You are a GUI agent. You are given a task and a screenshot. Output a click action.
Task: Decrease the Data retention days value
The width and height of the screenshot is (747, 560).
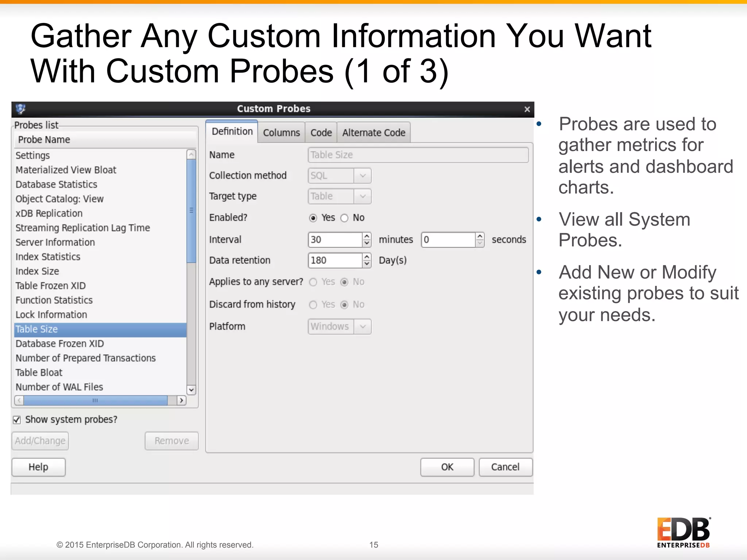click(367, 264)
